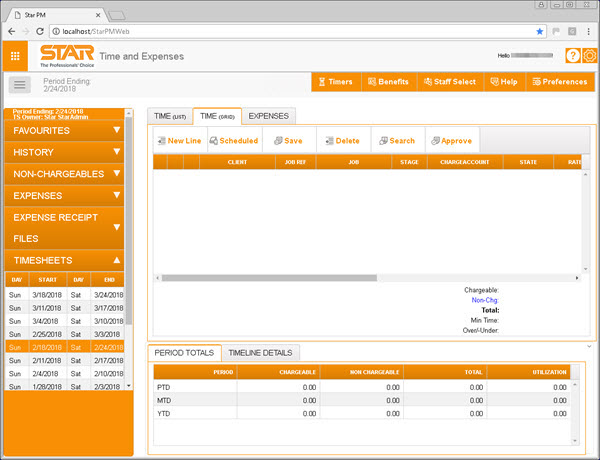Click the Non-Chg link
Screen dimensions: 600x460
point(485,300)
